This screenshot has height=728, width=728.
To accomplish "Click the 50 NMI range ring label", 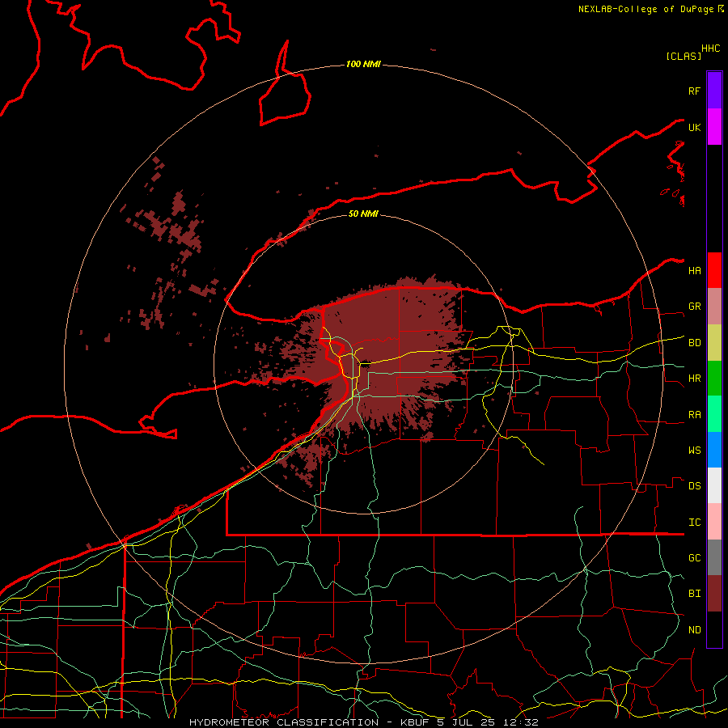I will 363,214.
